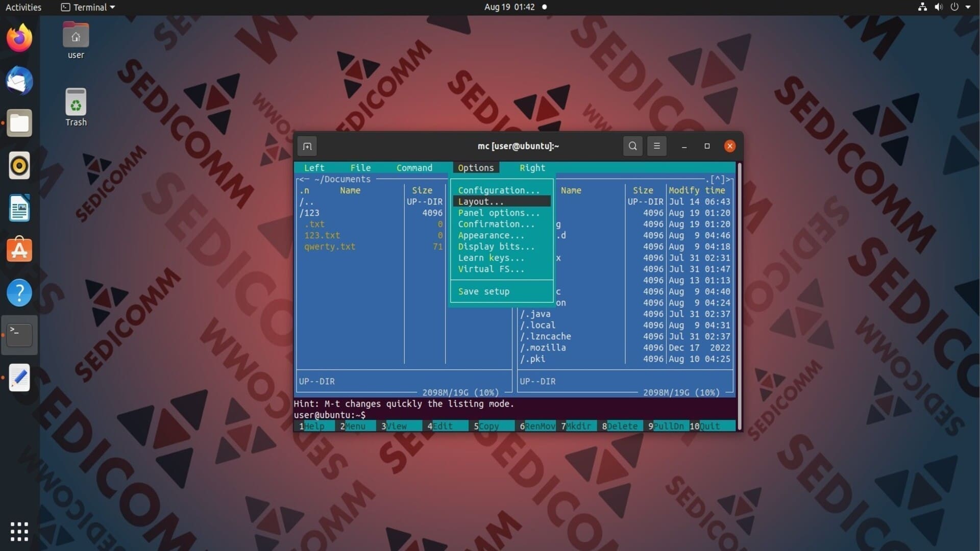Click Save setup in Options menu
Image resolution: width=980 pixels, height=551 pixels.
[x=502, y=291]
